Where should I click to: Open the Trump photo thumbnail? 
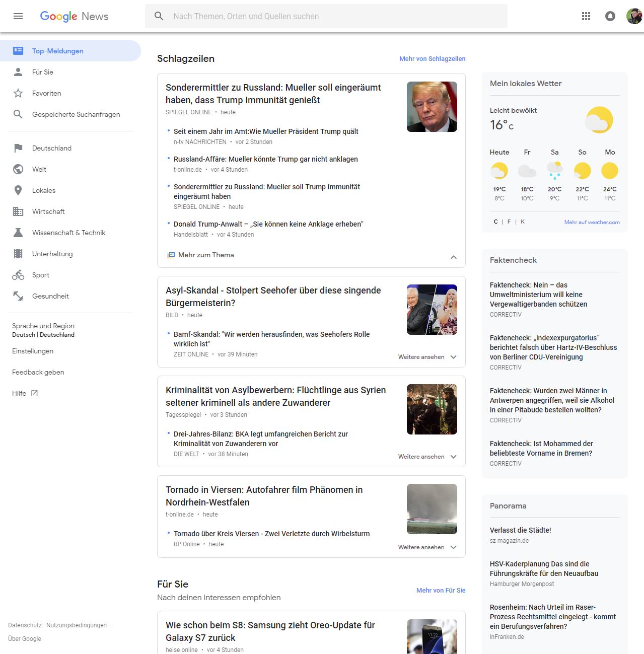pyautogui.click(x=432, y=107)
